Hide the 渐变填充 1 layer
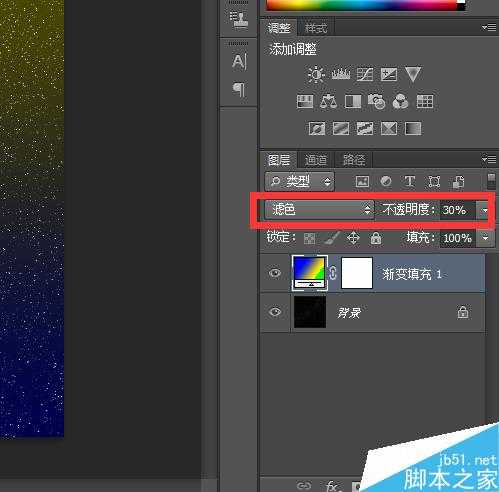The image size is (499, 492). click(275, 273)
